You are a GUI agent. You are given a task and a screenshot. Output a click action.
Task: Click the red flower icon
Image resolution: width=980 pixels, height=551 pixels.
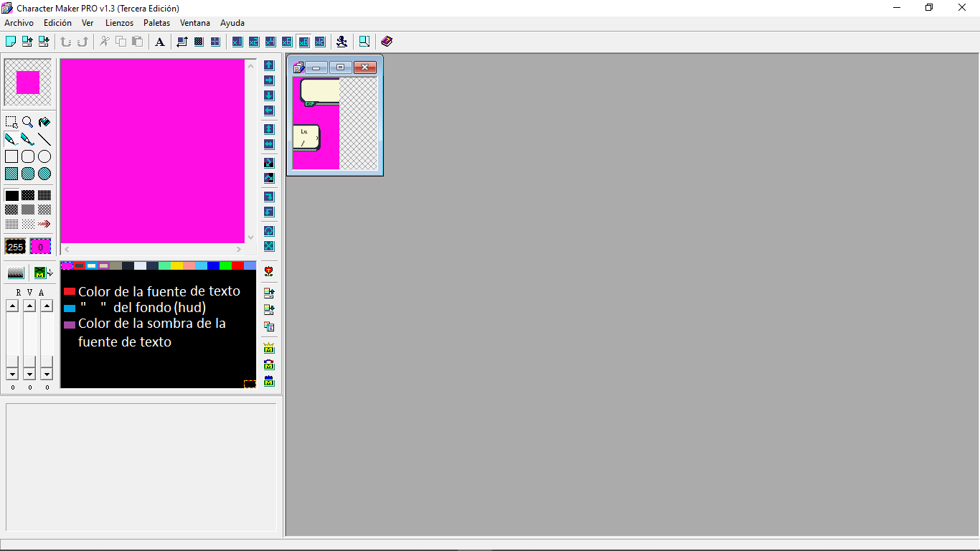269,272
